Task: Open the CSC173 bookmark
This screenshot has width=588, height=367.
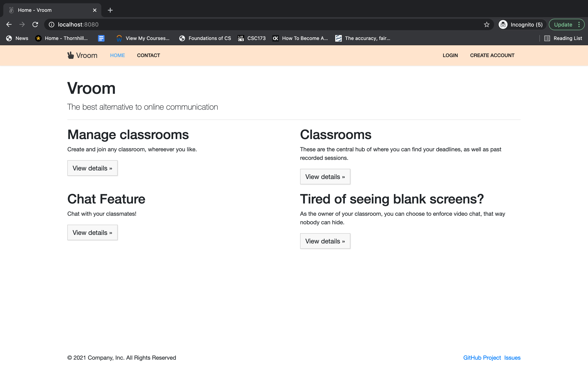Action: tap(252, 38)
